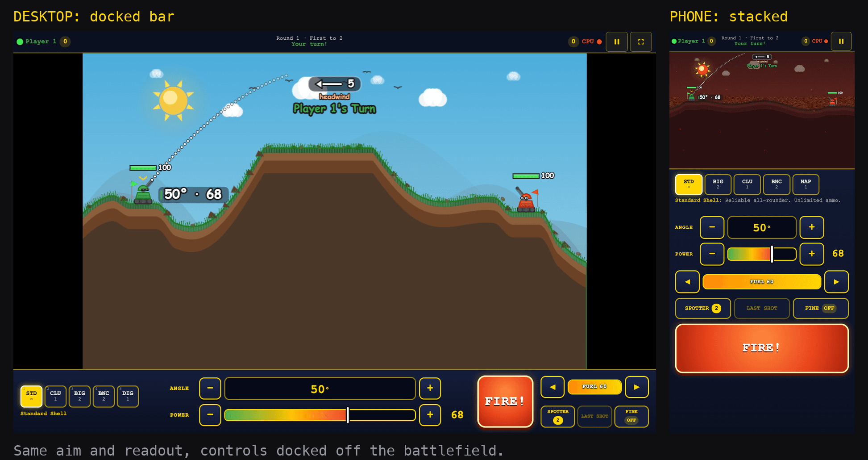Select BIG weapon in desktop weapon bar
The image size is (868, 460).
coord(79,396)
